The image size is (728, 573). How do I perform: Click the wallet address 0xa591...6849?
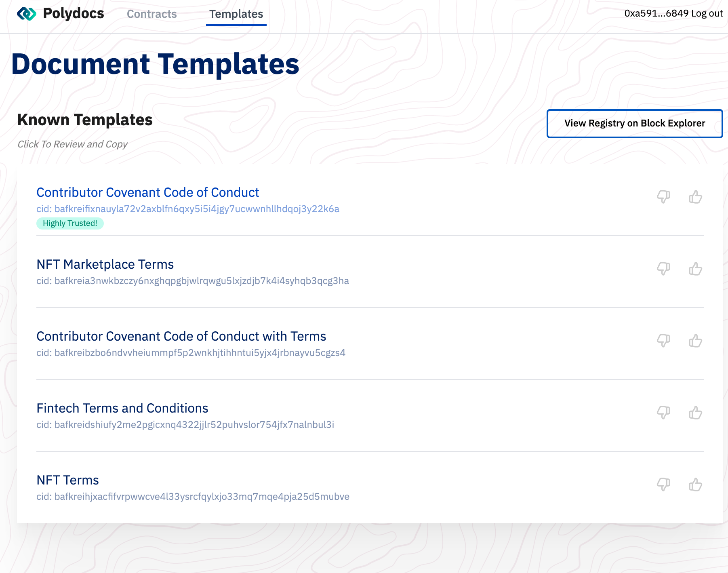(656, 13)
